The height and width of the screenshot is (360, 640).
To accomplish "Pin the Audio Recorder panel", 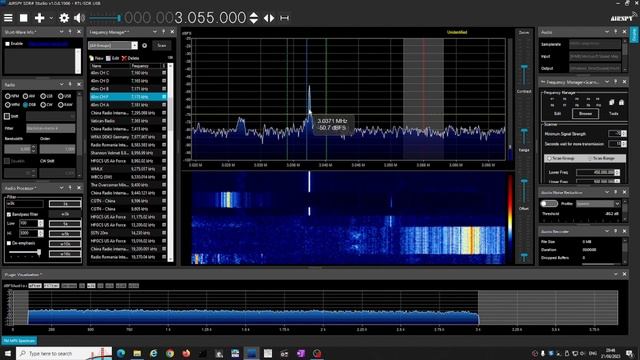I will (616, 231).
